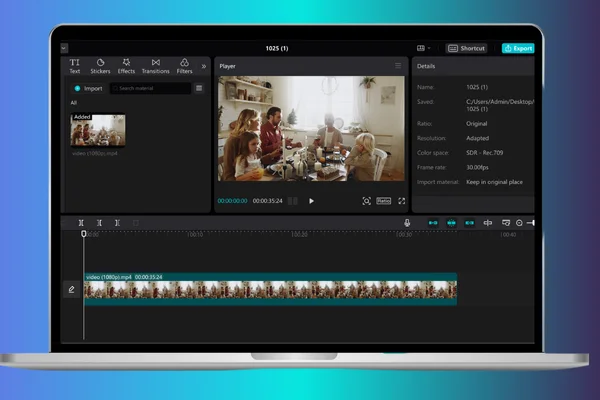The image size is (600, 400).
Task: Start the voiceover microphone recording
Action: tap(407, 223)
